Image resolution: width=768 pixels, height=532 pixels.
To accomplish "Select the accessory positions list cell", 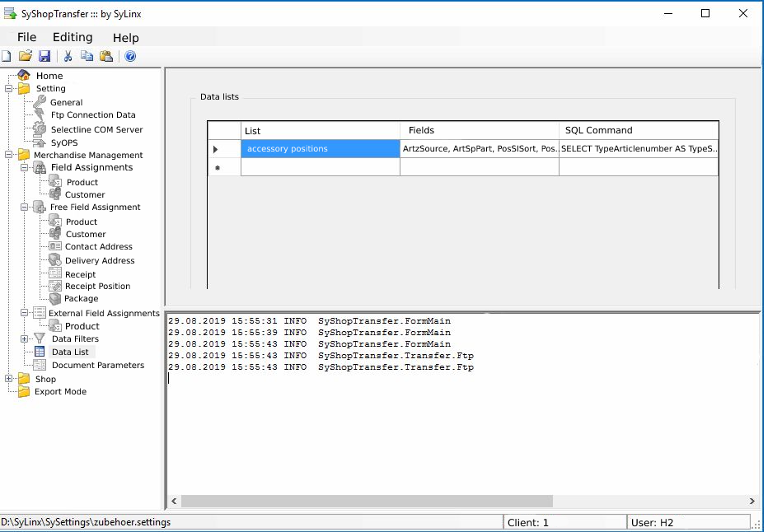I will click(x=321, y=149).
